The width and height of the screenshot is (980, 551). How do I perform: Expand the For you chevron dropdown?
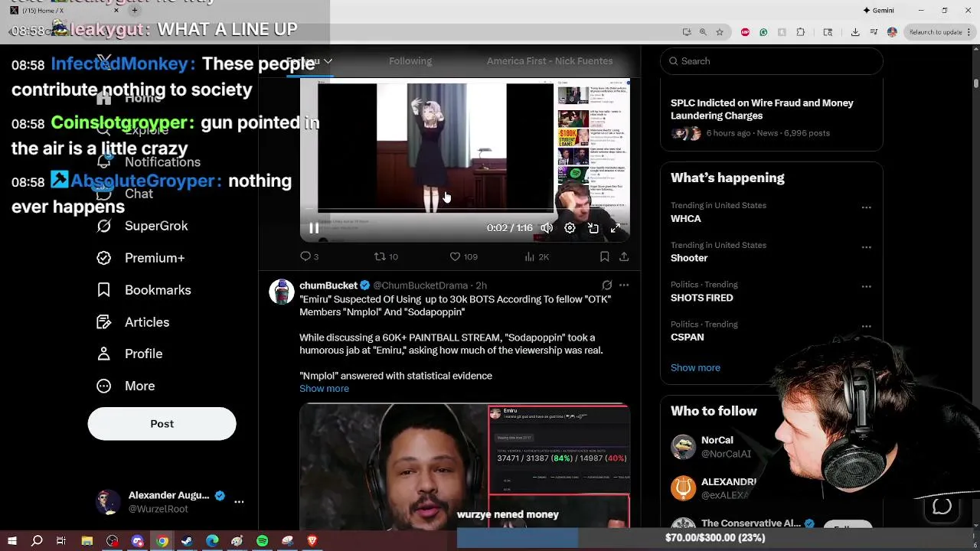pyautogui.click(x=328, y=61)
